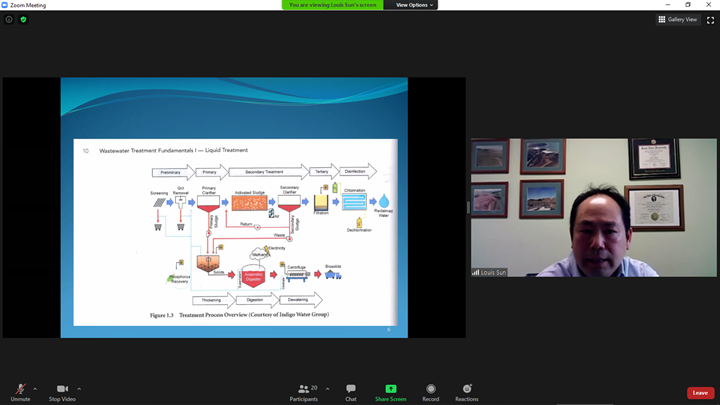This screenshot has height=405, width=720.
Task: Enter full screen mode
Action: click(x=710, y=20)
